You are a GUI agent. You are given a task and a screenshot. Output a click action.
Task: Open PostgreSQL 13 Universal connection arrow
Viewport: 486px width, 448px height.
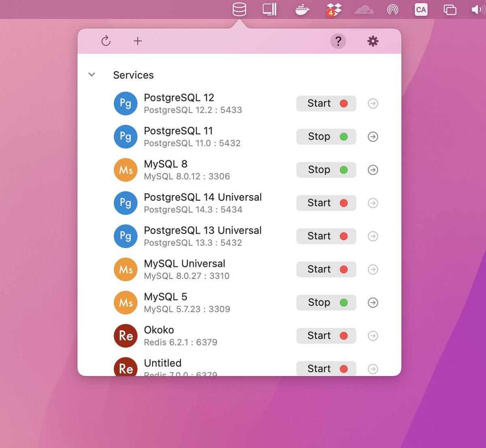point(373,237)
